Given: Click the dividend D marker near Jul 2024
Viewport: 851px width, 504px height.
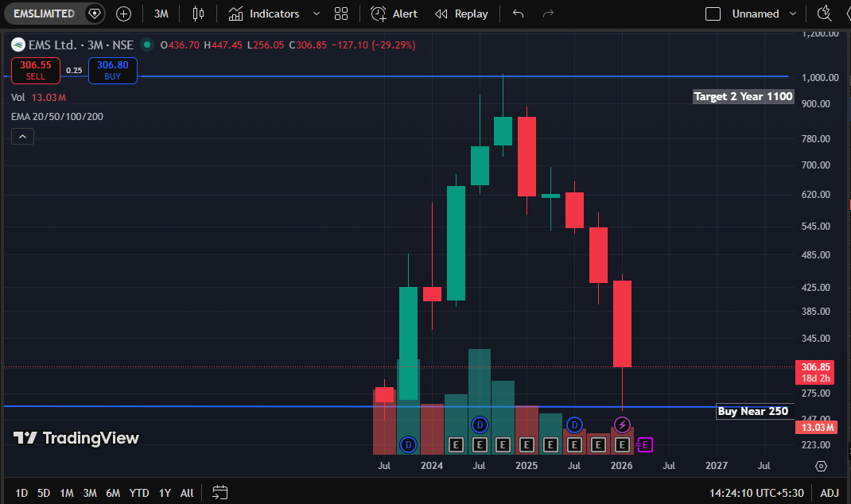Looking at the screenshot, I should [x=480, y=425].
